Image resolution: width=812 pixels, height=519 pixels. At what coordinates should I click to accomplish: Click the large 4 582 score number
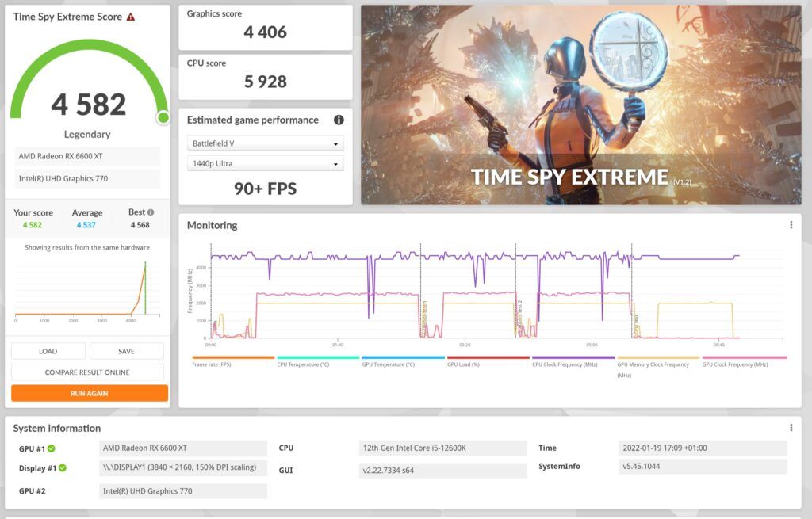[x=89, y=105]
